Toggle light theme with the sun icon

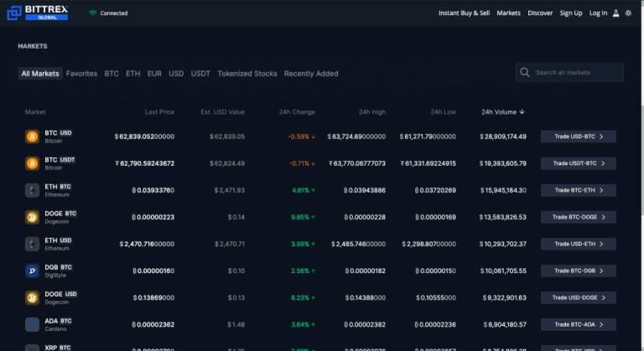pos(628,13)
